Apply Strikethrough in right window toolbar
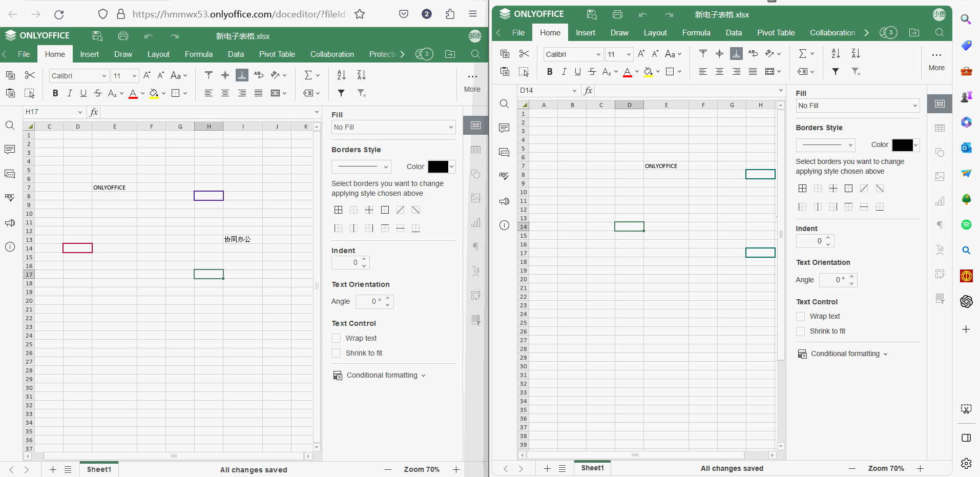Viewport: 980px width, 477px height. tap(592, 72)
